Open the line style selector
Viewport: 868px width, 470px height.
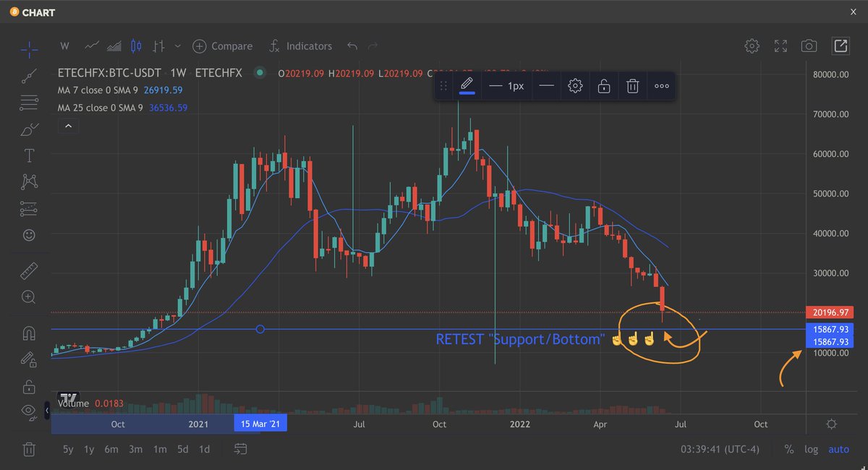click(x=546, y=85)
